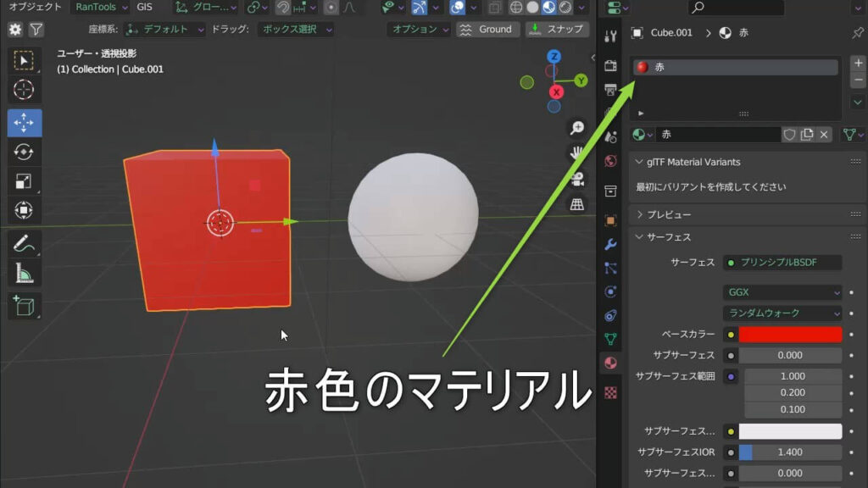Image resolution: width=868 pixels, height=488 pixels.
Task: Click the red ベースカラー color swatch
Action: (x=790, y=334)
